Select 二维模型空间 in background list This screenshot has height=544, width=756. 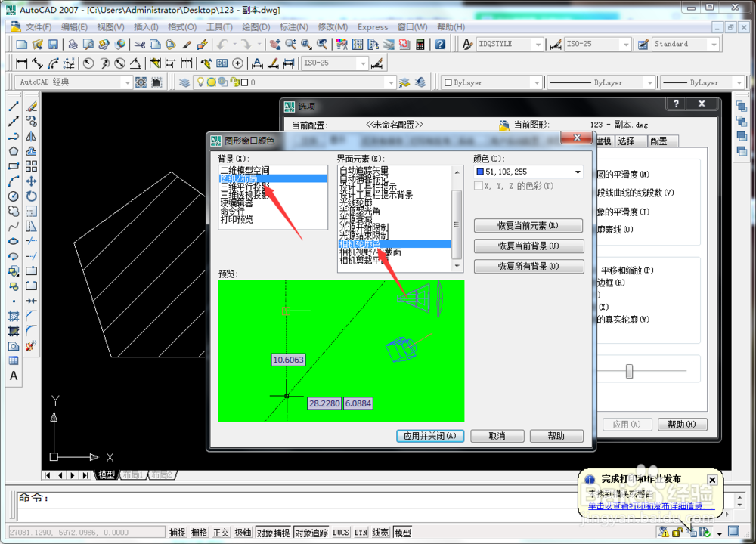[x=272, y=170]
